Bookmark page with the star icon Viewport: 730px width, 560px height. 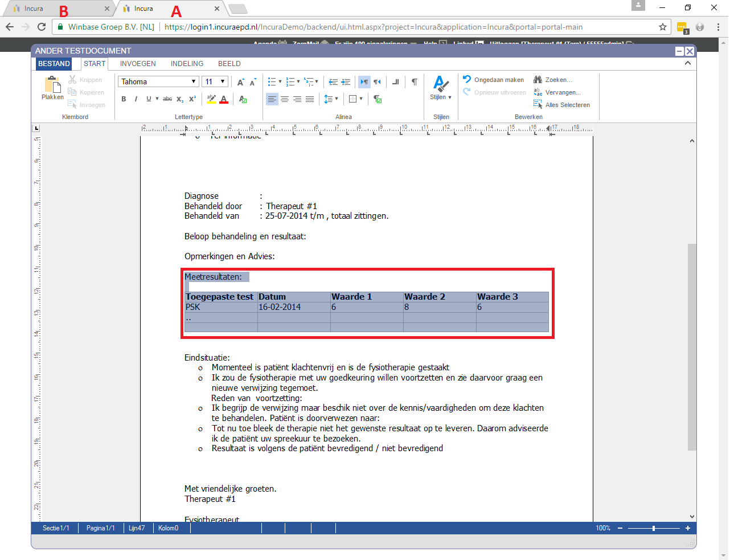[663, 27]
